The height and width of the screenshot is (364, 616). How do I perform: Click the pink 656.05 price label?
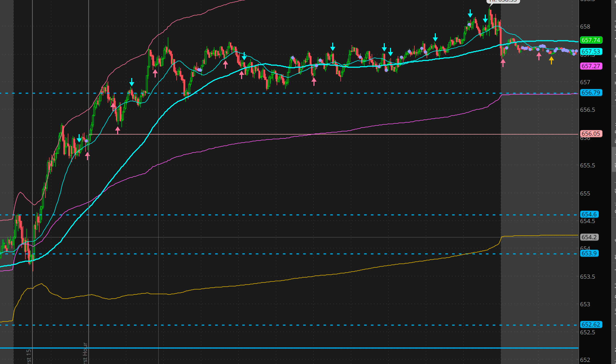pos(591,134)
